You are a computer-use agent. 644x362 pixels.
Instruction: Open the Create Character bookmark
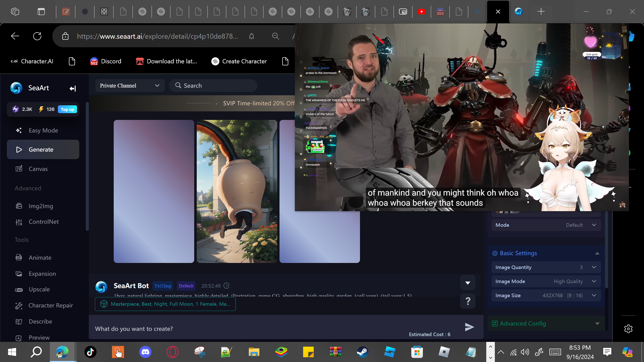coord(239,61)
